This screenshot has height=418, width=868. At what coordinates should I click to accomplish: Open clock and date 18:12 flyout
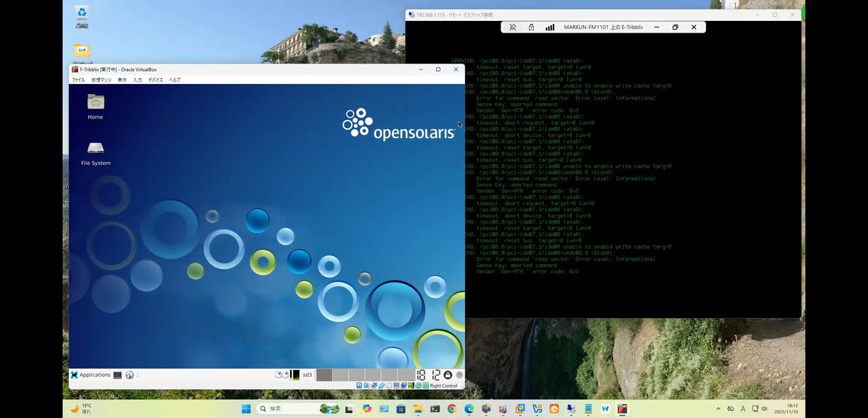785,409
